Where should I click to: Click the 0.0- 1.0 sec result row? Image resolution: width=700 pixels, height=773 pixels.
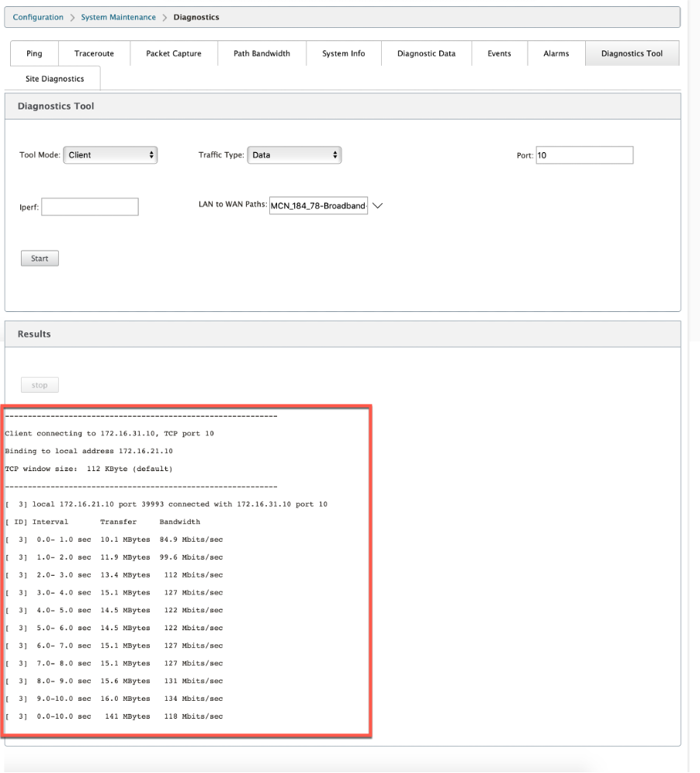pyautogui.click(x=114, y=539)
